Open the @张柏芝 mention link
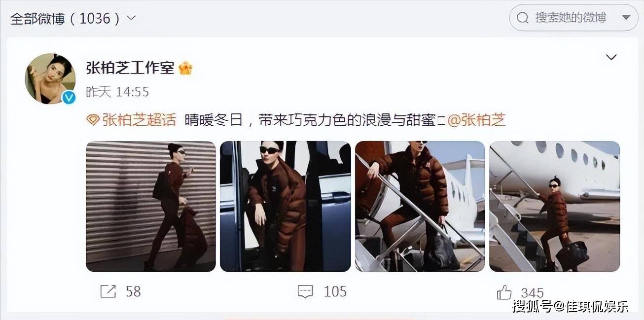This screenshot has width=644, height=320. tap(476, 120)
